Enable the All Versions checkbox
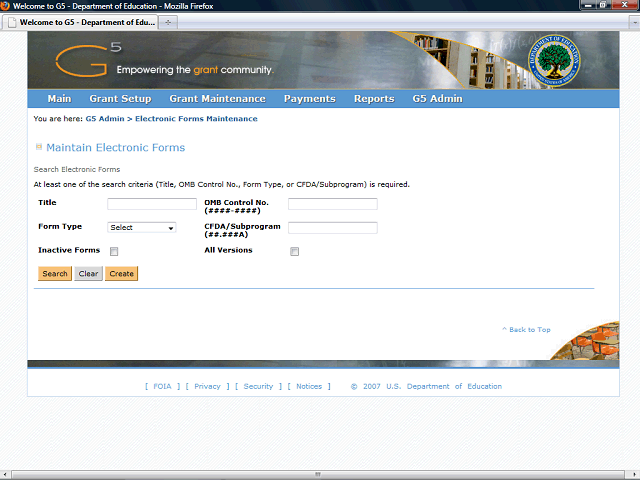This screenshot has width=640, height=480. [x=294, y=251]
